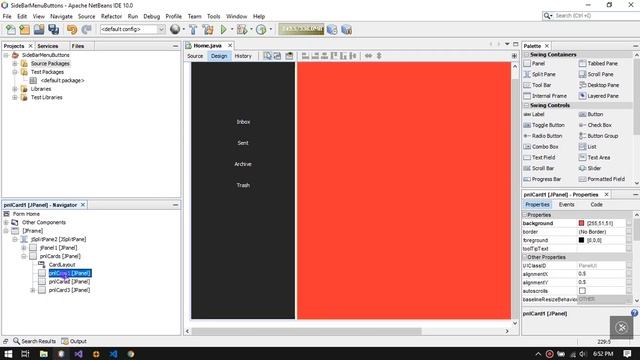This screenshot has height=360, width=640.
Task: Click the Profile Project toolbar icon
Action: 261,29
